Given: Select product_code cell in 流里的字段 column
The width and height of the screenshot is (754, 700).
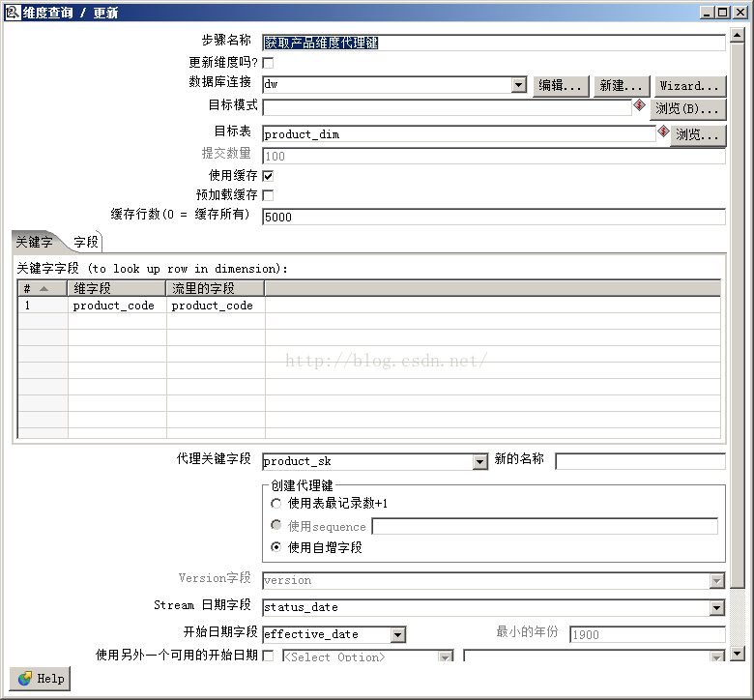Looking at the screenshot, I should pos(216,306).
